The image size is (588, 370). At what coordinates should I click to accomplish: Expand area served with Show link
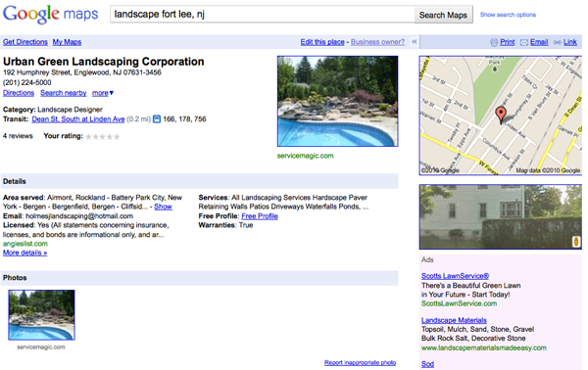pos(163,207)
